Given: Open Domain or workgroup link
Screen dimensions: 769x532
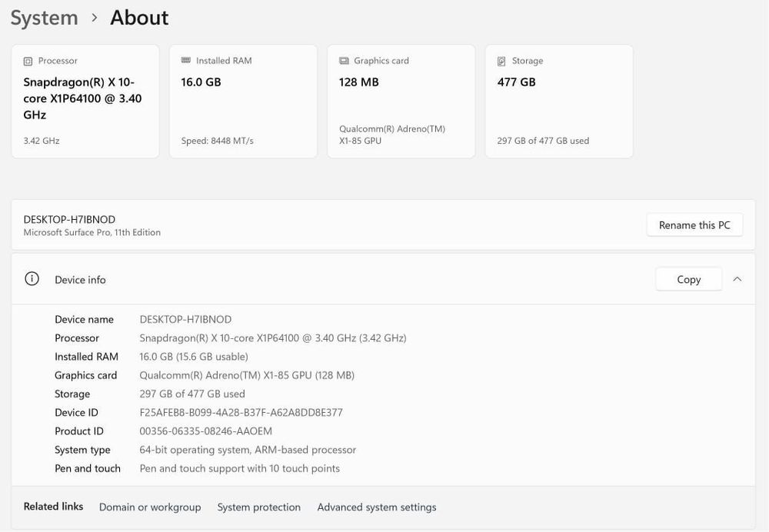Looking at the screenshot, I should click(150, 507).
